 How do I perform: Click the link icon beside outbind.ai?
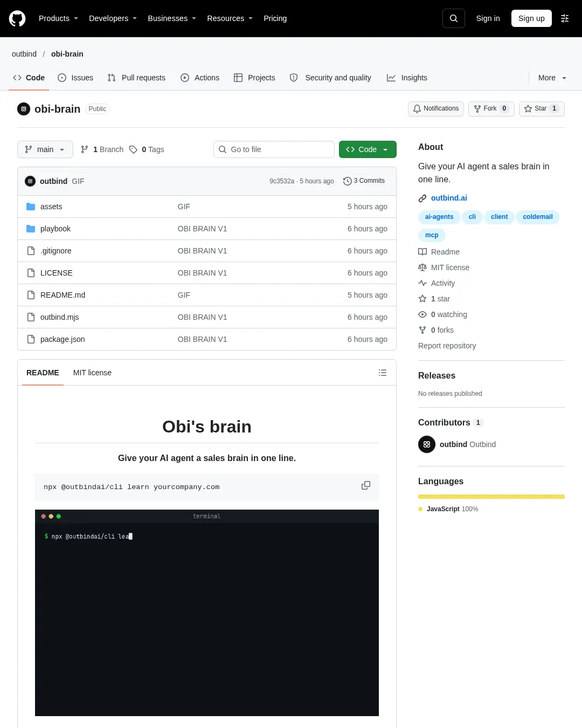[422, 198]
